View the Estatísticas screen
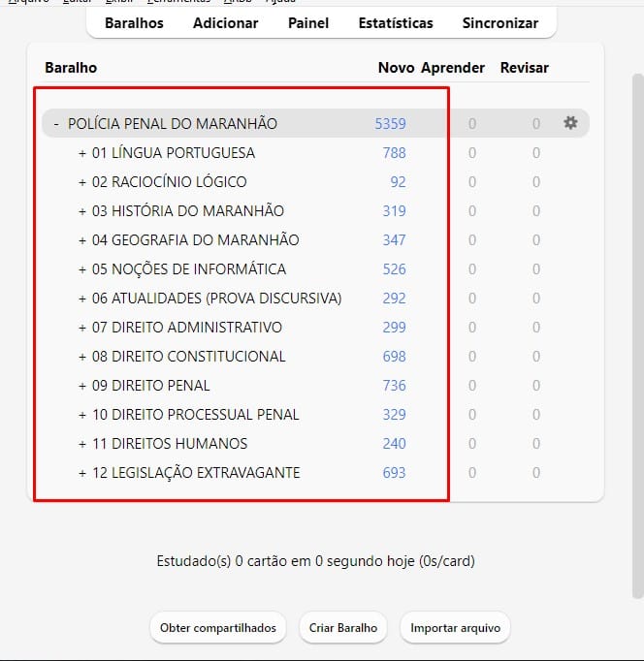Image resolution: width=644 pixels, height=661 pixels. coord(396,22)
